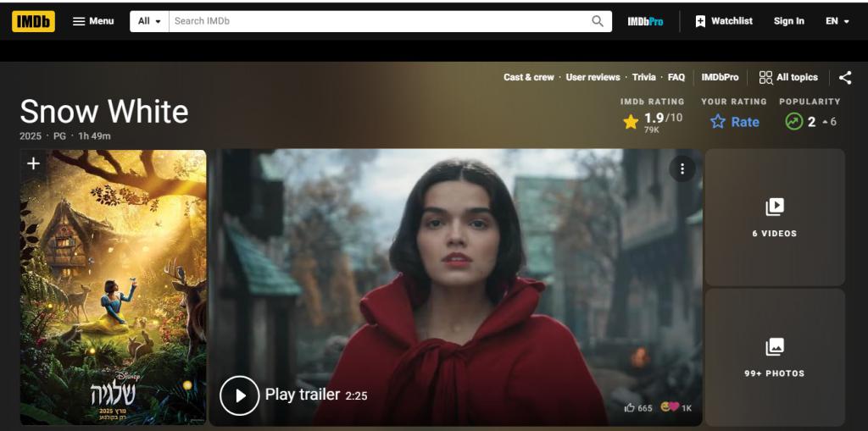Image resolution: width=868 pixels, height=431 pixels.
Task: Click the share icon
Action: (845, 77)
